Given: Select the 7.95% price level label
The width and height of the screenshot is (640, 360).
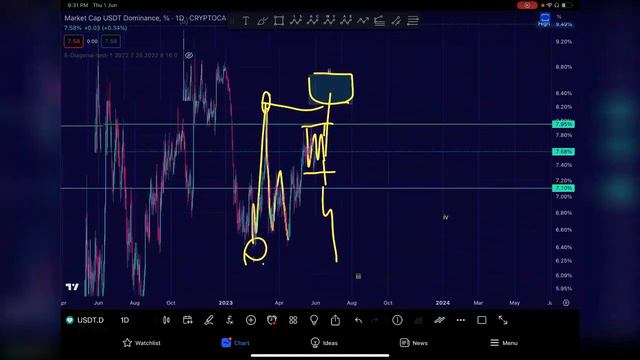Looking at the screenshot, I should tap(563, 124).
